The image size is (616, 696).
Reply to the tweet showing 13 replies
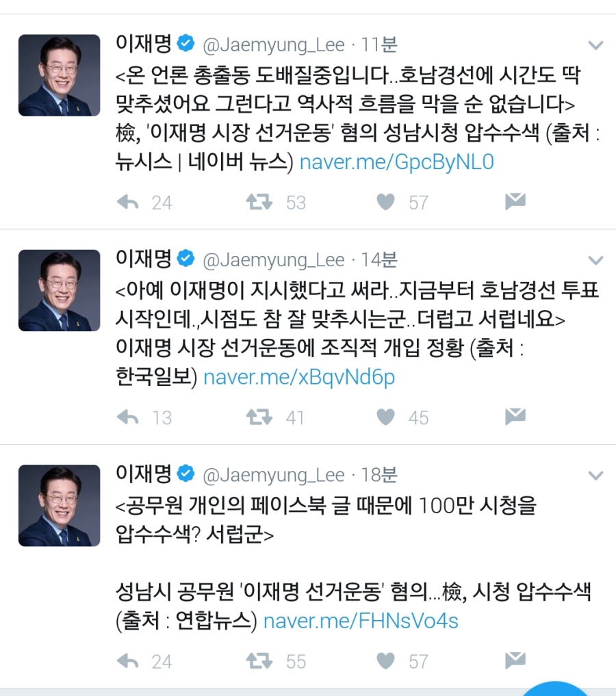click(128, 417)
